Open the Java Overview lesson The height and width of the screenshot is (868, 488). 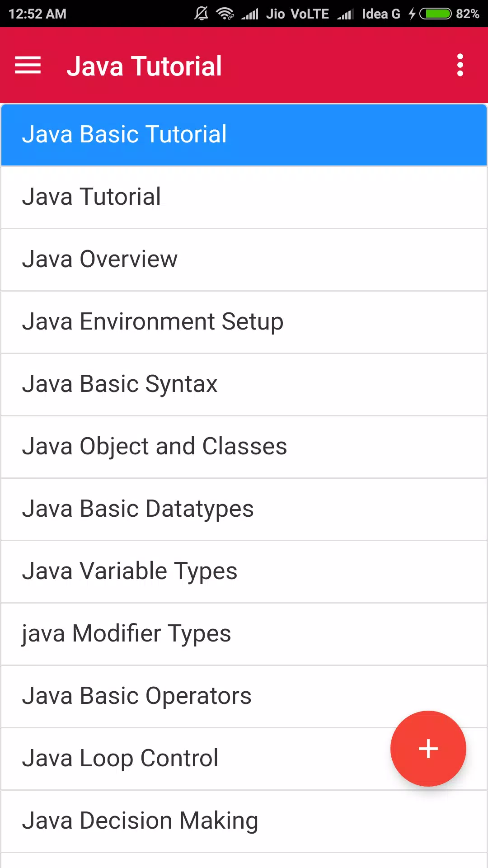pos(244,260)
